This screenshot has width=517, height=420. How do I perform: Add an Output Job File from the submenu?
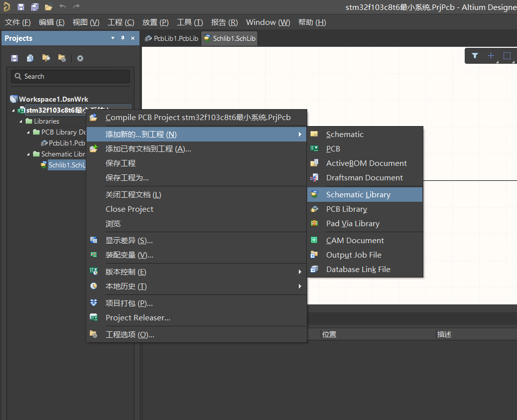pyautogui.click(x=365, y=255)
